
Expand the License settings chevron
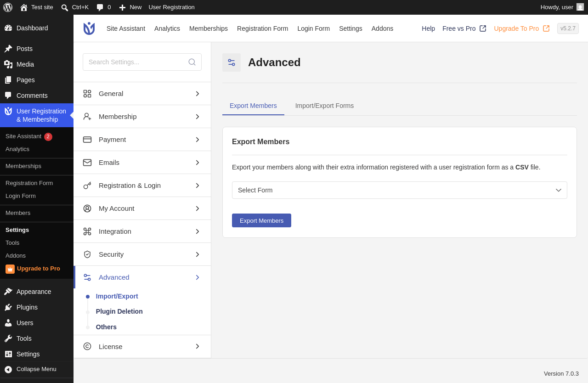pos(198,346)
